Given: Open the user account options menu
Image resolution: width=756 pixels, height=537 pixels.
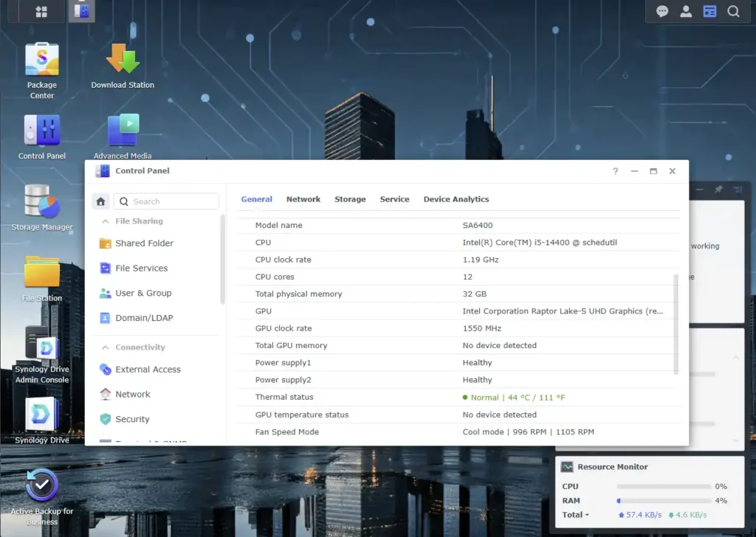Looking at the screenshot, I should [686, 11].
